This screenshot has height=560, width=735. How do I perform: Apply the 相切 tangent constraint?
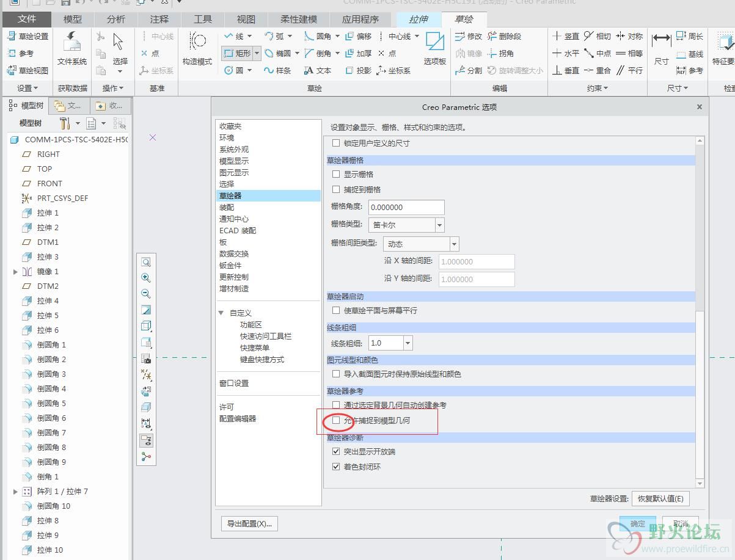pyautogui.click(x=598, y=37)
